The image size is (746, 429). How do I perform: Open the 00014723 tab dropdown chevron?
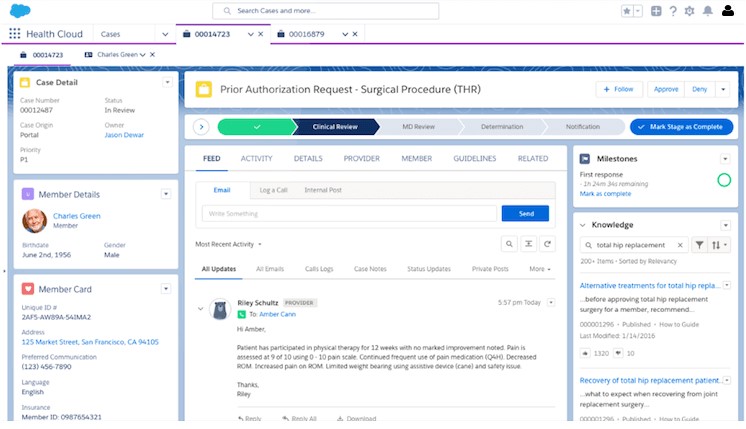coord(250,34)
